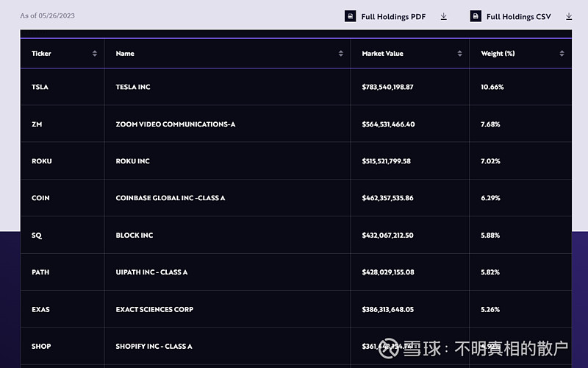Screen dimensions: 588x368
Task: Click the download arrow next to Full Holdings CSV
Action: [569, 16]
